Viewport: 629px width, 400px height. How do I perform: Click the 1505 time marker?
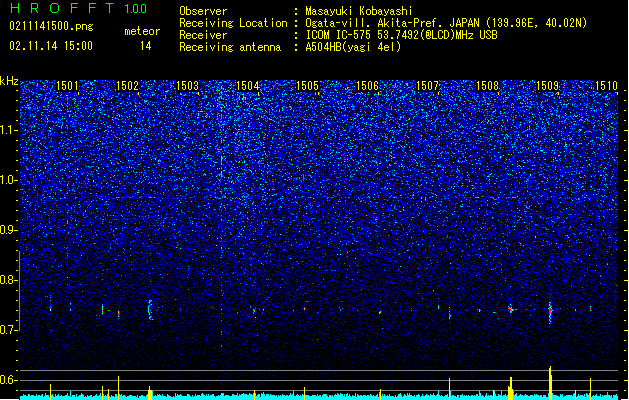tap(307, 86)
